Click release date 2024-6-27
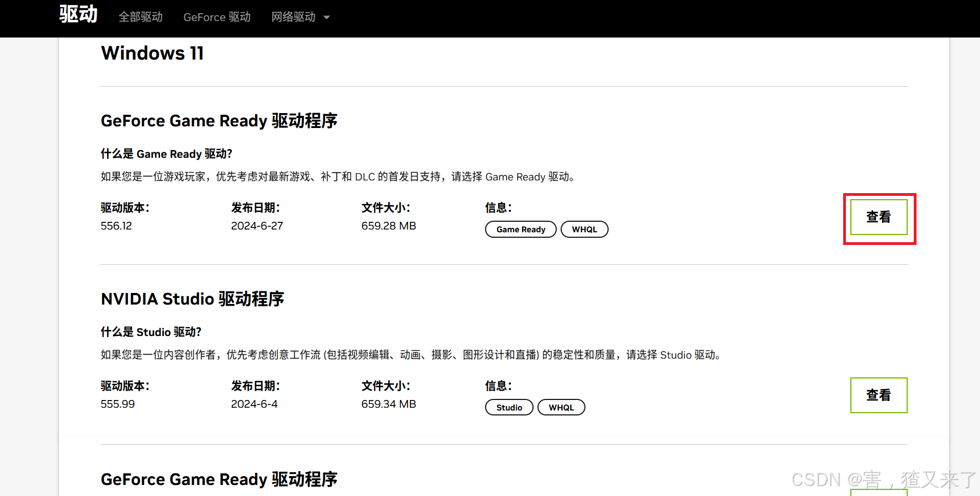The image size is (980, 496). coord(257,226)
